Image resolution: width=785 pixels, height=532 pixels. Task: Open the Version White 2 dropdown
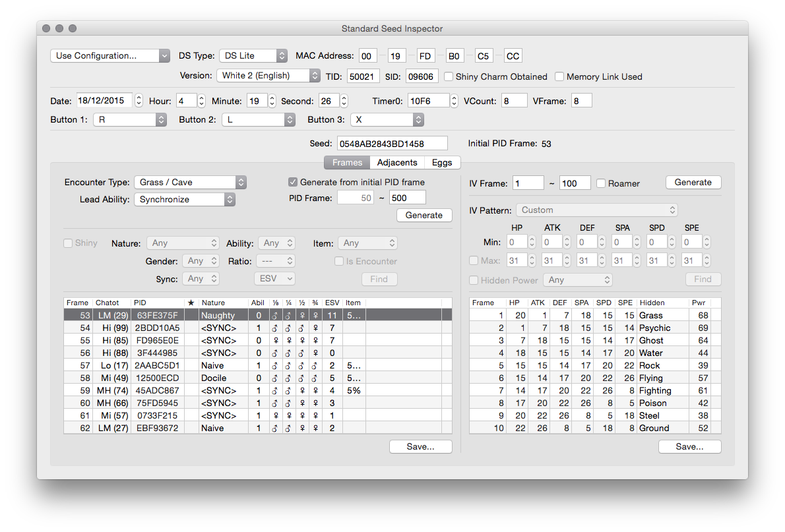click(x=268, y=76)
